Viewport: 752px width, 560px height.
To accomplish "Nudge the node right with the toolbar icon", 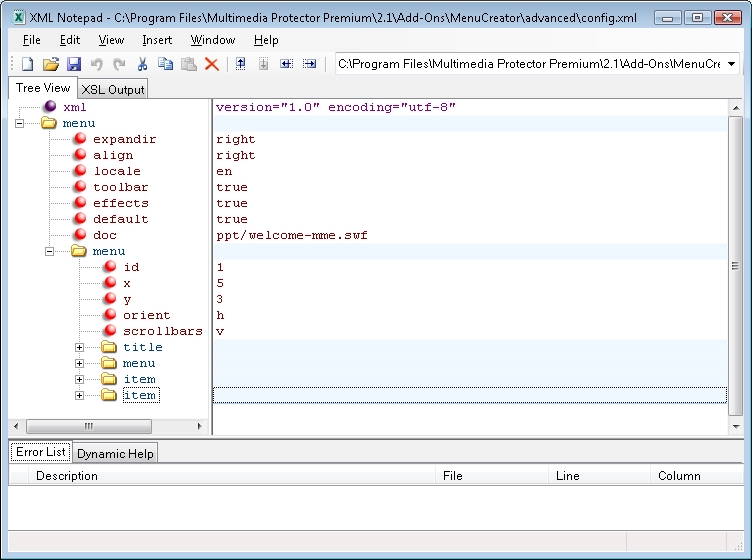I will click(310, 64).
